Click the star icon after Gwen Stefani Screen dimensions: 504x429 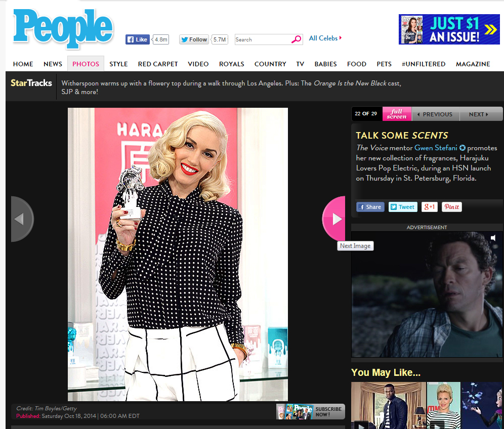pyautogui.click(x=462, y=148)
